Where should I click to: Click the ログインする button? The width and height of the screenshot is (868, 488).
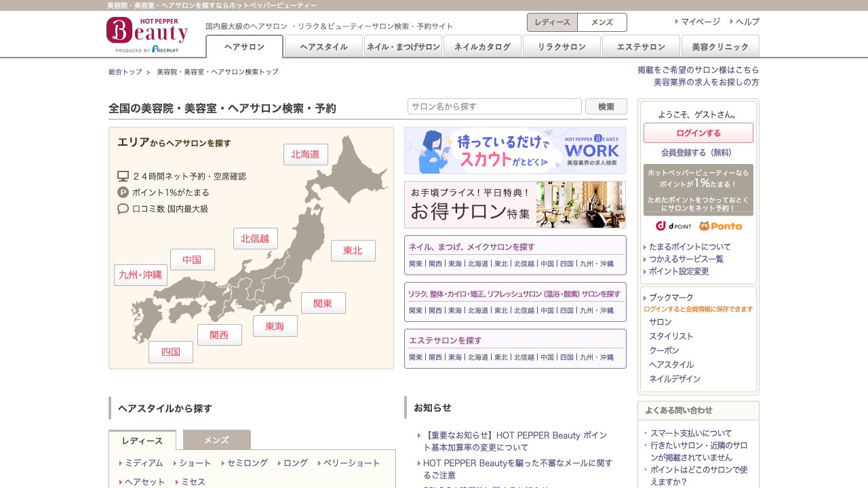[x=698, y=133]
